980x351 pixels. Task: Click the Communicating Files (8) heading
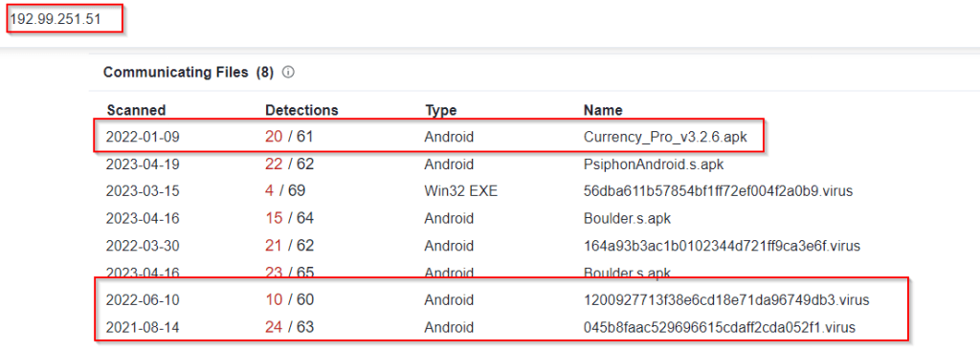(x=189, y=73)
